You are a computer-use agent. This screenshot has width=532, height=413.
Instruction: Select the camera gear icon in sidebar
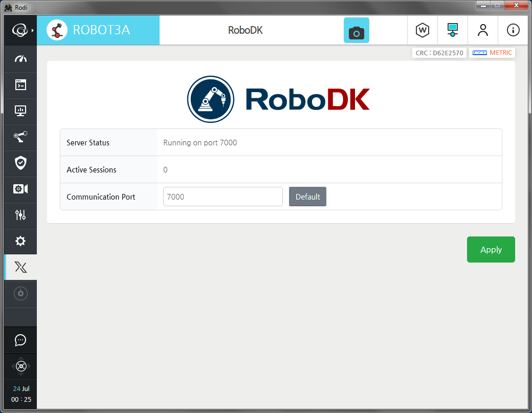(20, 189)
